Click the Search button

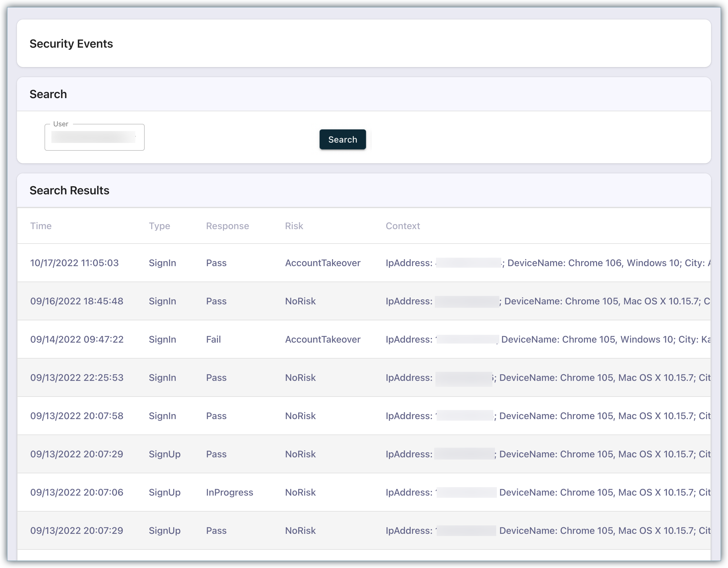point(342,139)
